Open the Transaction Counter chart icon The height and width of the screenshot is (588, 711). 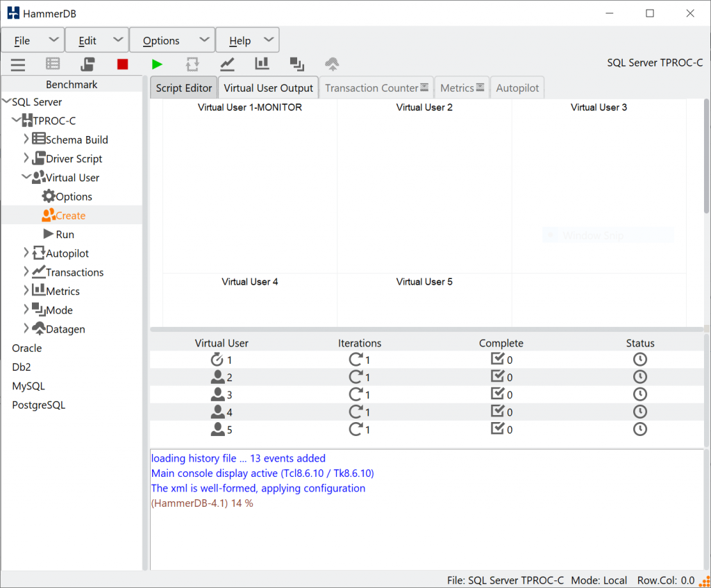coord(227,65)
